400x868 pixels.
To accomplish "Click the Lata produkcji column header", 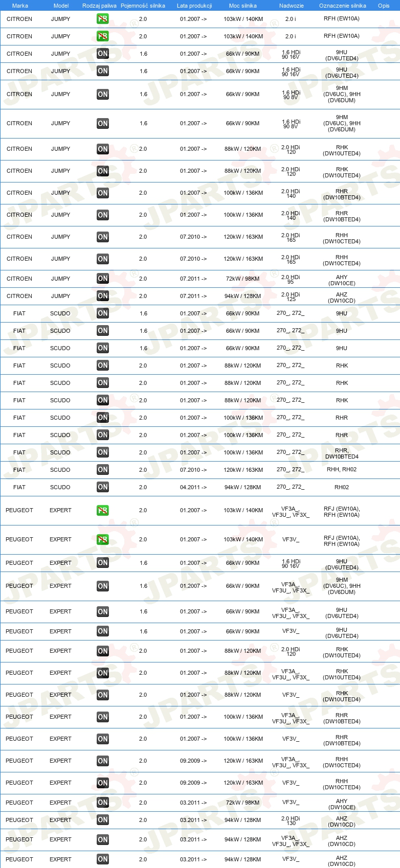I will (x=194, y=6).
